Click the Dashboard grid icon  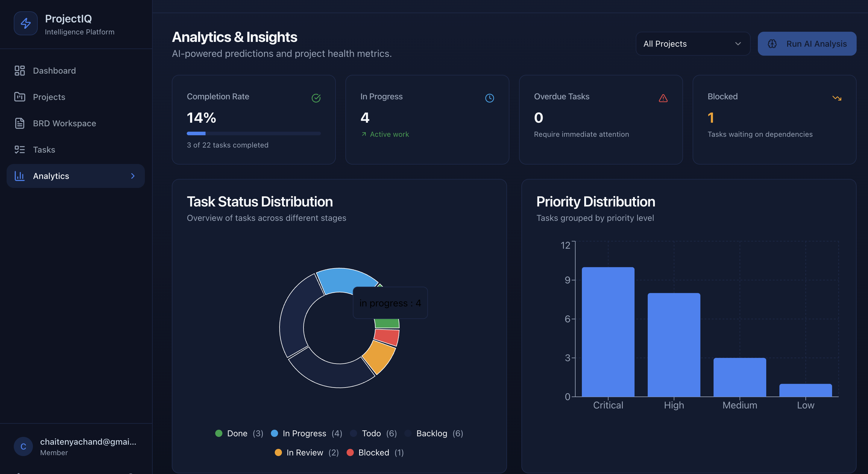(19, 71)
